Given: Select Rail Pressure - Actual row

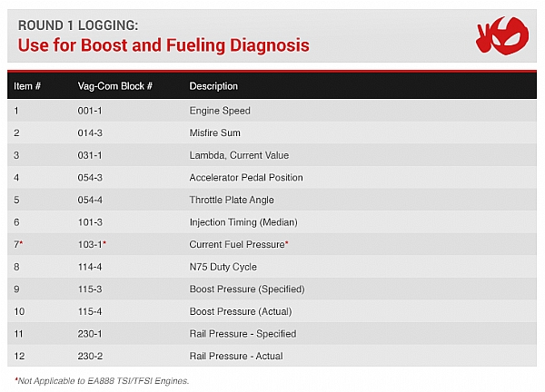Looking at the screenshot, I should click(272, 356).
